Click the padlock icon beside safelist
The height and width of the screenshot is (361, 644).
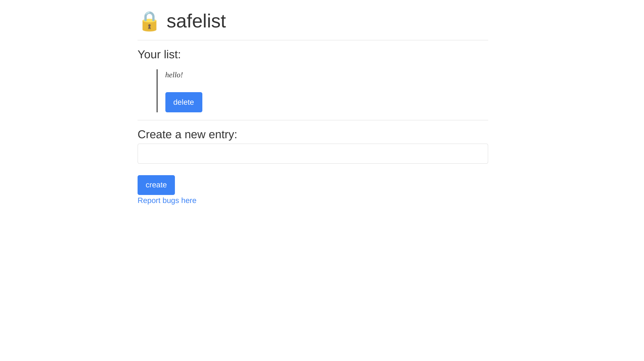coord(149,21)
